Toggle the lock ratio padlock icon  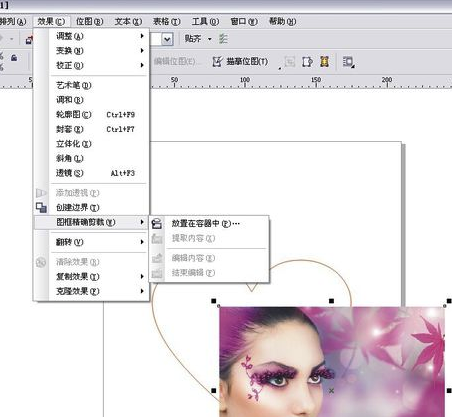click(x=14, y=58)
